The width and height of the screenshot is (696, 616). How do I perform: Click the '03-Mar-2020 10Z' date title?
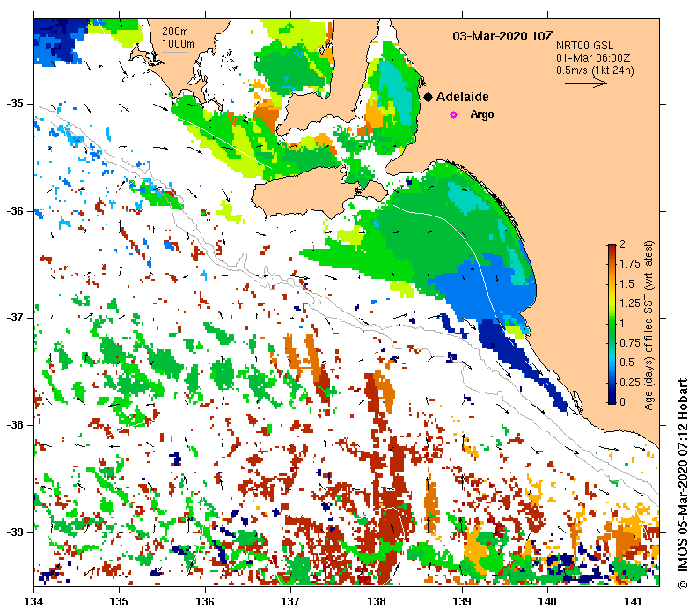(502, 36)
